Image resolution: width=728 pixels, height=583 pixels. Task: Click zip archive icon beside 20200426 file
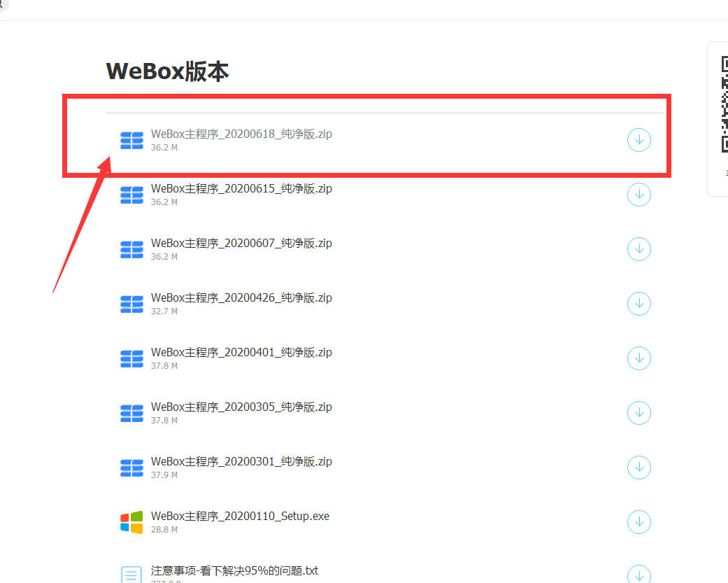132,304
